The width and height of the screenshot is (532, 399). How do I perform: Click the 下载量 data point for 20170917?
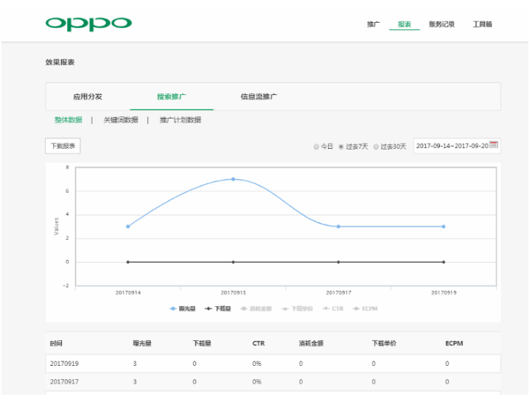[x=338, y=262]
